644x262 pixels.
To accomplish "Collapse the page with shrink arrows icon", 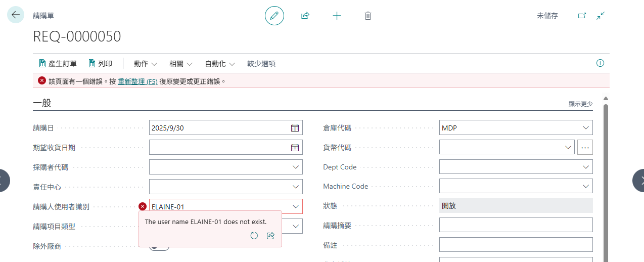I will click(601, 16).
